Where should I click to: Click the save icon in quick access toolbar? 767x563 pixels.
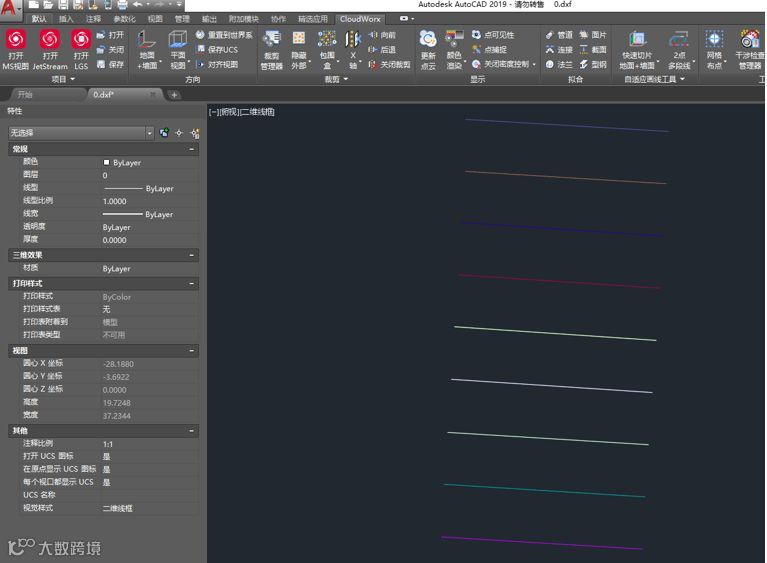point(63,5)
